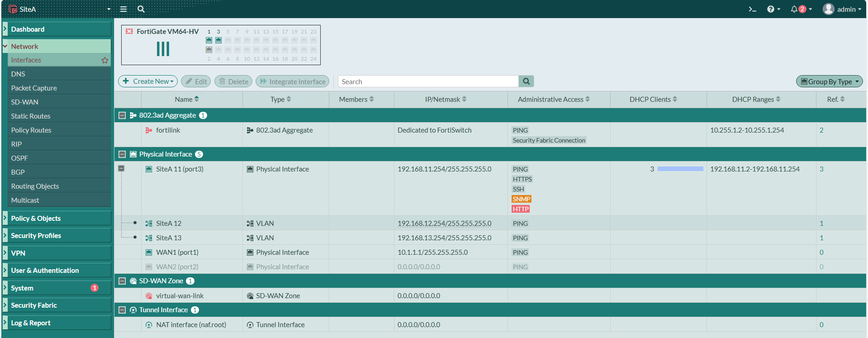Expand the VPN menu

coord(57,253)
